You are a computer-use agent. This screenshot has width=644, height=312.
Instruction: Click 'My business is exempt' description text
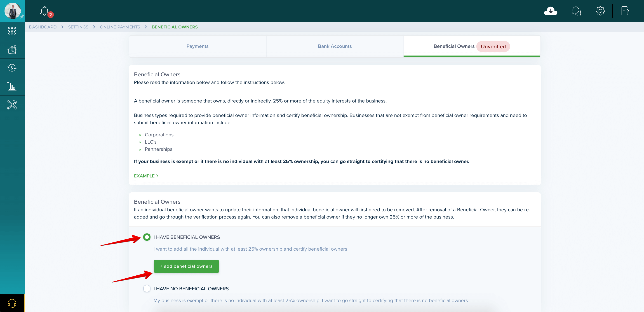click(310, 300)
